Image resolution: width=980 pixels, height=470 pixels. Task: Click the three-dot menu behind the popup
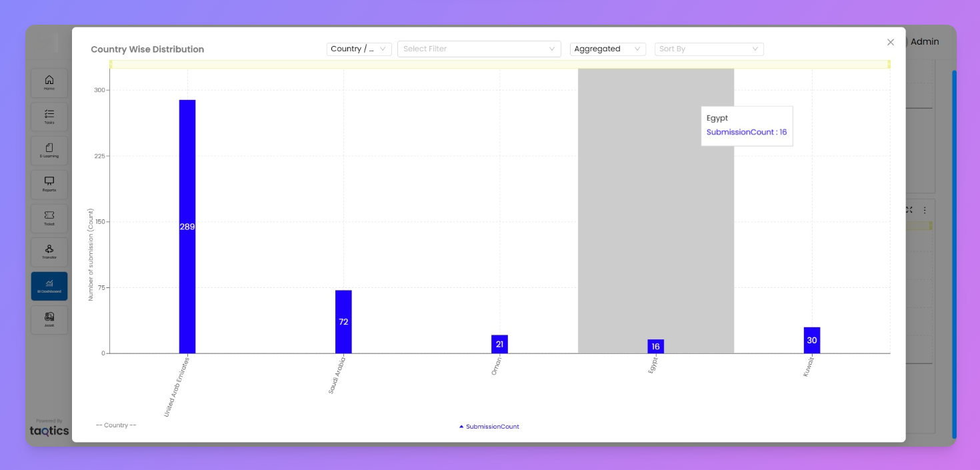[925, 210]
